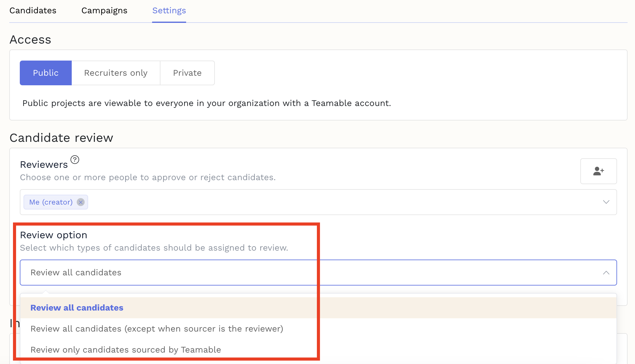Click the Access section heading

pyautogui.click(x=30, y=40)
